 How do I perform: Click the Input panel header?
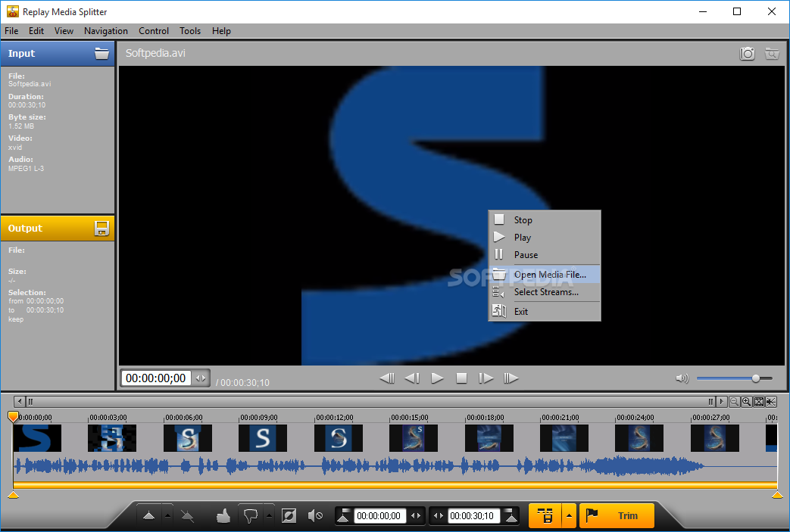(x=58, y=53)
